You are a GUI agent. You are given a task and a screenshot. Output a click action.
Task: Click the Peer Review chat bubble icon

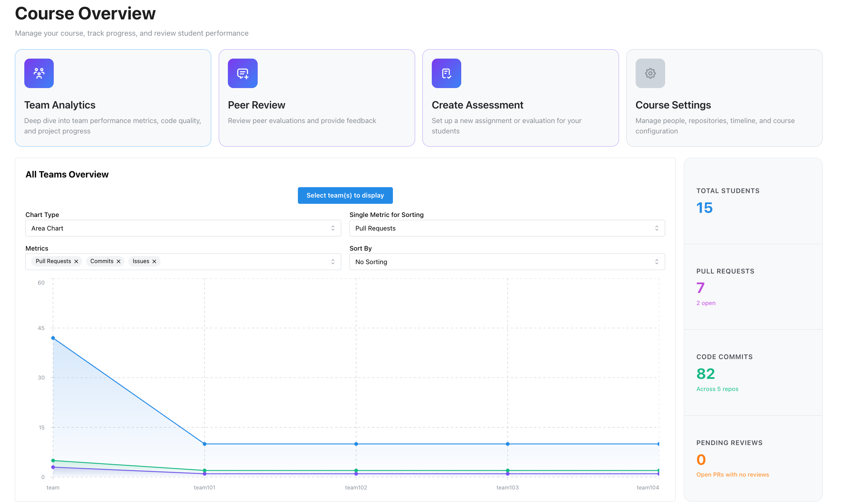pos(242,73)
